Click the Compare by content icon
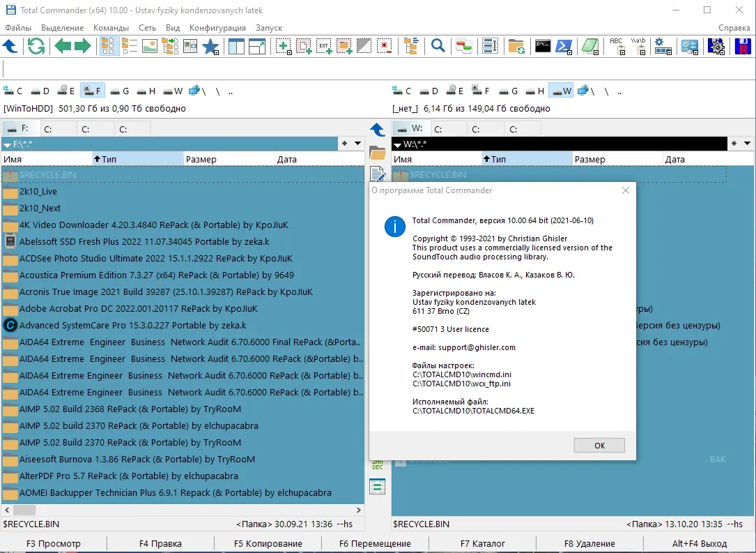The height and width of the screenshot is (553, 756). [x=463, y=46]
